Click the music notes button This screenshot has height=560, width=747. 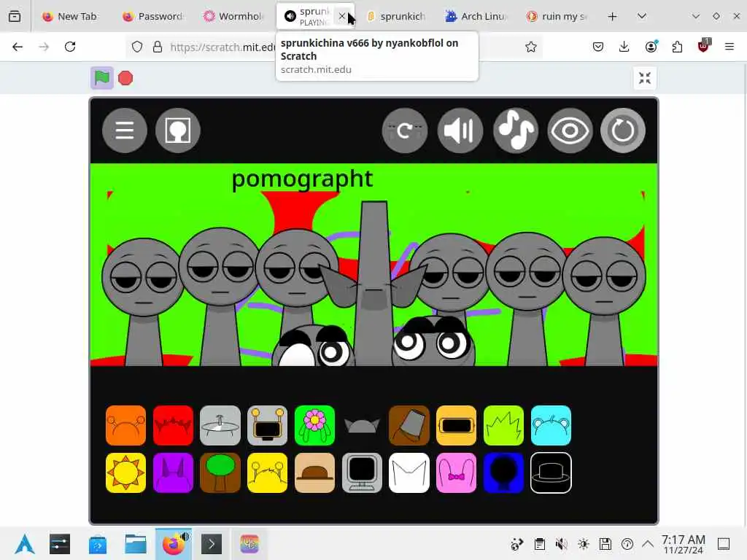coord(516,131)
